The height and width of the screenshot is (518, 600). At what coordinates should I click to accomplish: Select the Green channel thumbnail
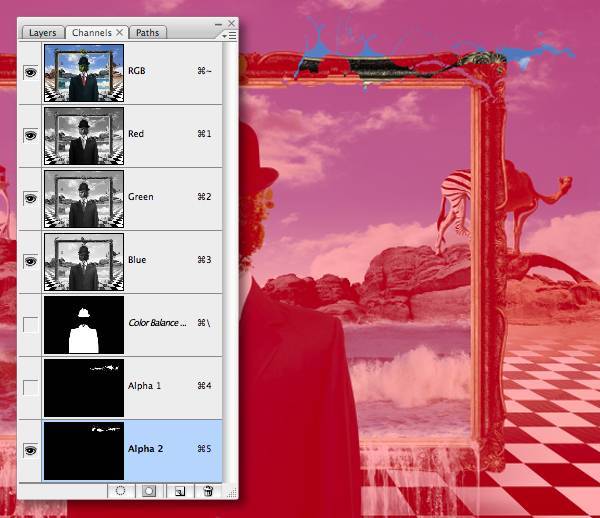point(84,199)
